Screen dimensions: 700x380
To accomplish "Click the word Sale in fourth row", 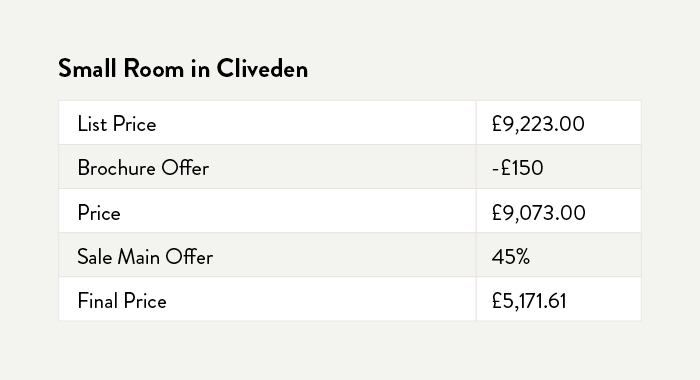I will pos(94,257).
